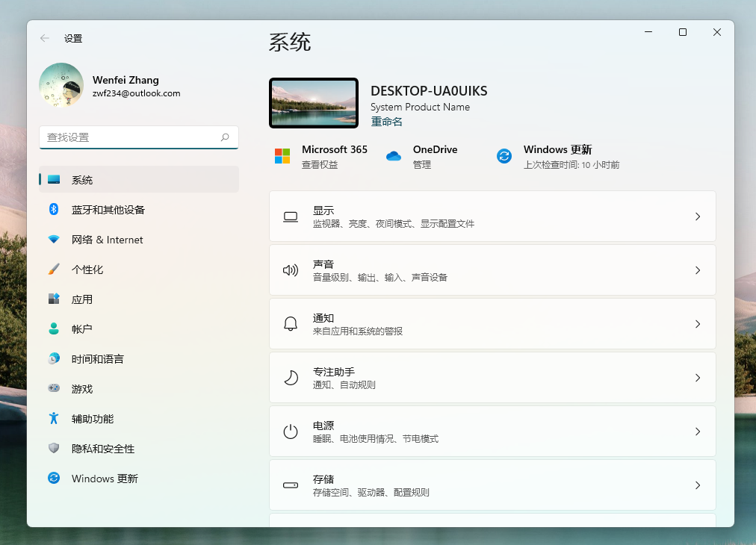The width and height of the screenshot is (756, 545).
Task: Maximize the 设置 window
Action: click(683, 32)
